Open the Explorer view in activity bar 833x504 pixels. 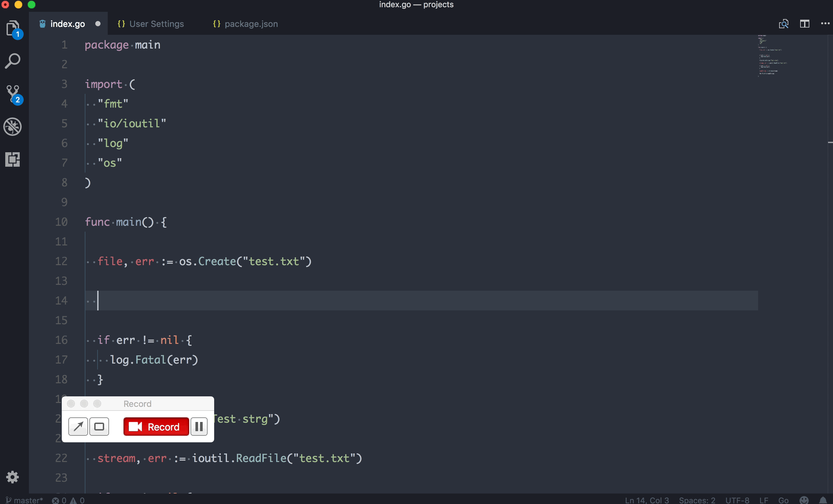click(x=13, y=28)
